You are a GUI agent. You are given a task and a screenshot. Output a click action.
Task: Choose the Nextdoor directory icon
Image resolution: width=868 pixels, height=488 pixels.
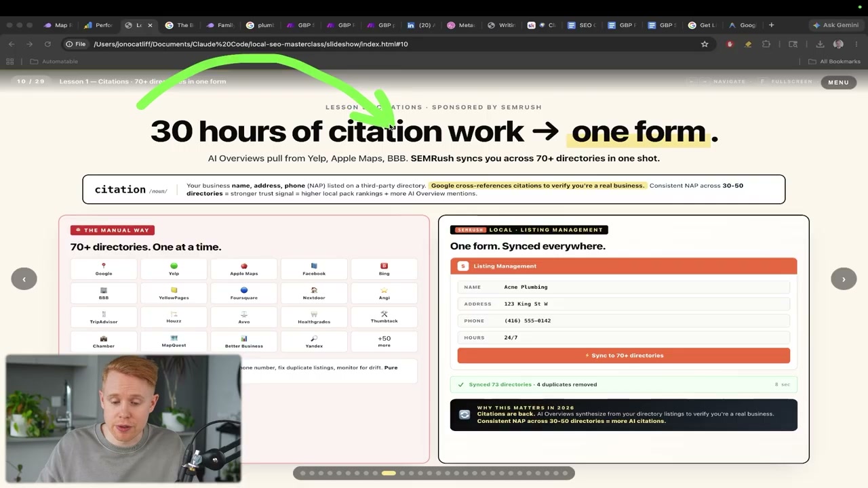coord(314,290)
